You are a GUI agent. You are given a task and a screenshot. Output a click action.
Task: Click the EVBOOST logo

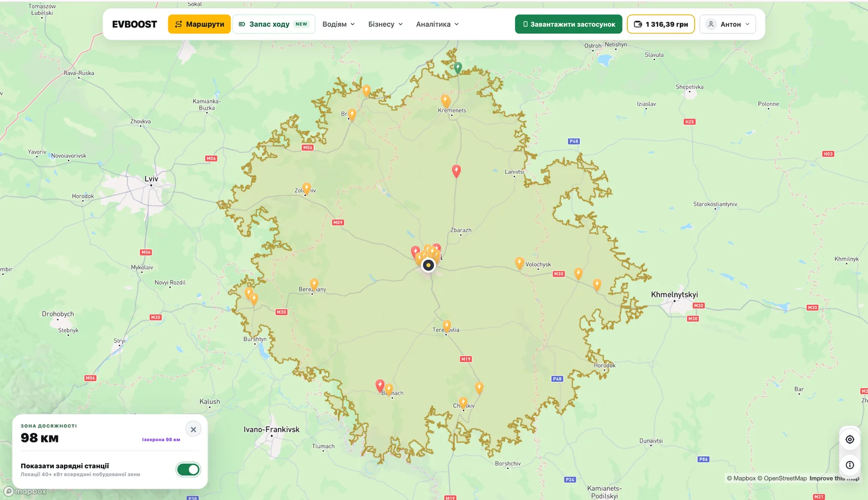[x=135, y=24]
